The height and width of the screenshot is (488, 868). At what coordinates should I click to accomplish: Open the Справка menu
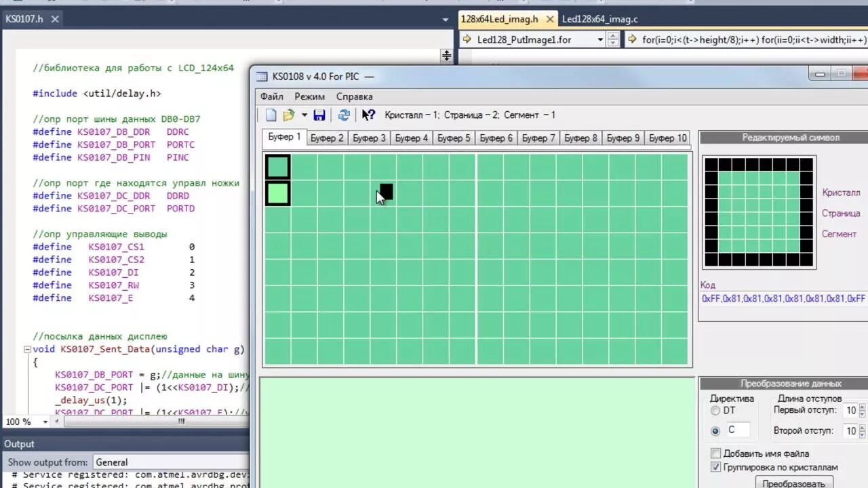(354, 96)
